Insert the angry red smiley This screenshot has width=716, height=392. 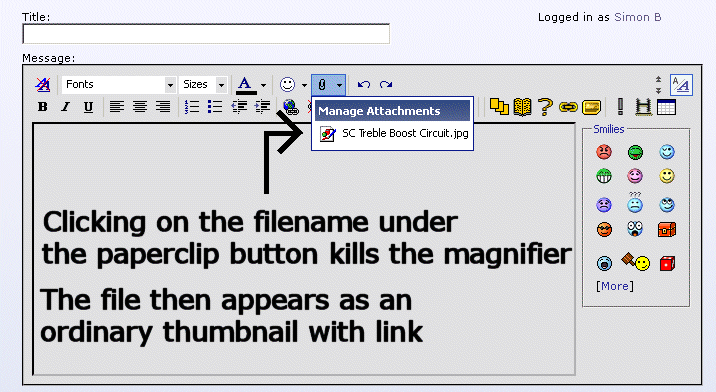point(604,152)
